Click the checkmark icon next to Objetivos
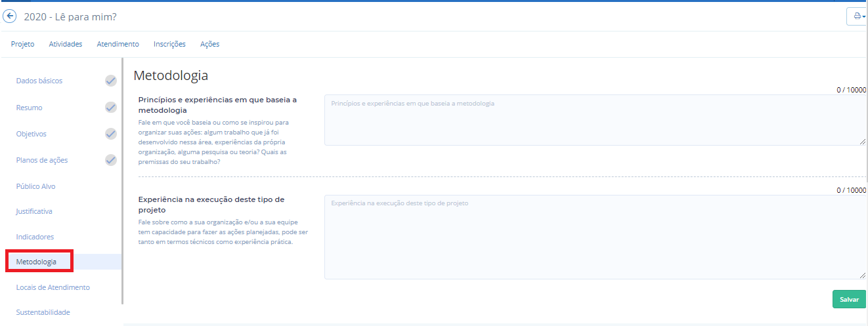This screenshot has height=326, width=868. (111, 134)
